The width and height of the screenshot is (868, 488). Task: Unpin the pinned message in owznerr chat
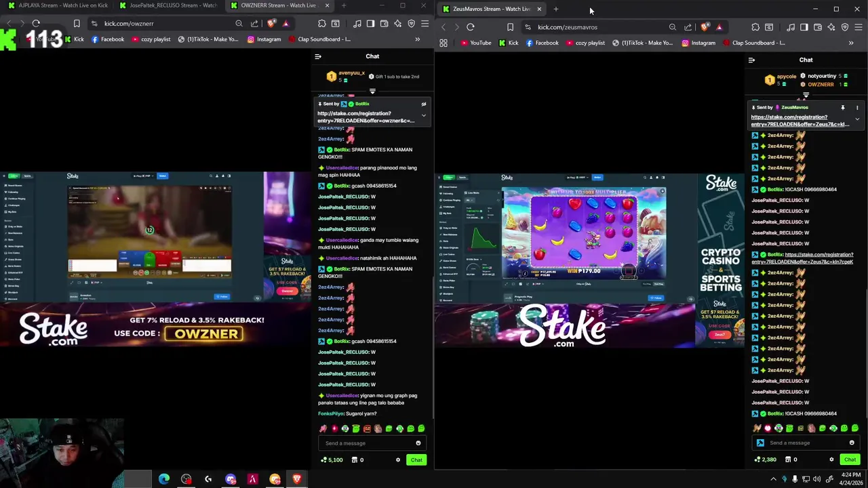pos(424,104)
